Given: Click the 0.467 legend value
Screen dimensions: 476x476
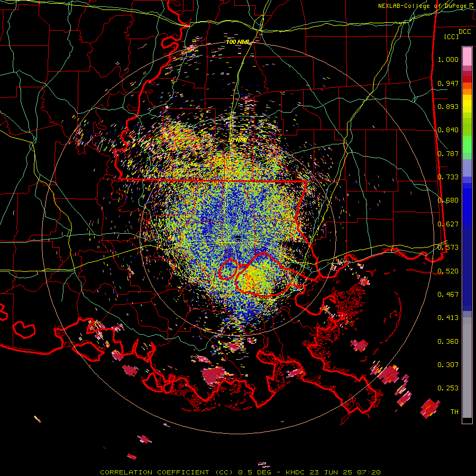Looking at the screenshot, I should click(x=448, y=295).
